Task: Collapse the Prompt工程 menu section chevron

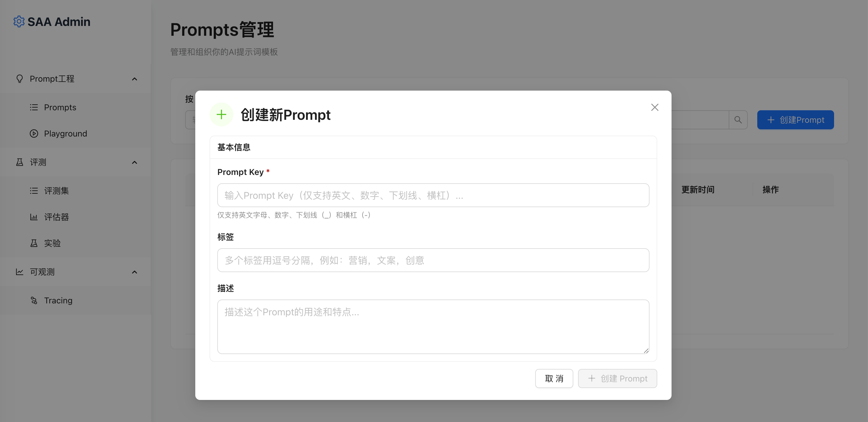Action: tap(135, 79)
